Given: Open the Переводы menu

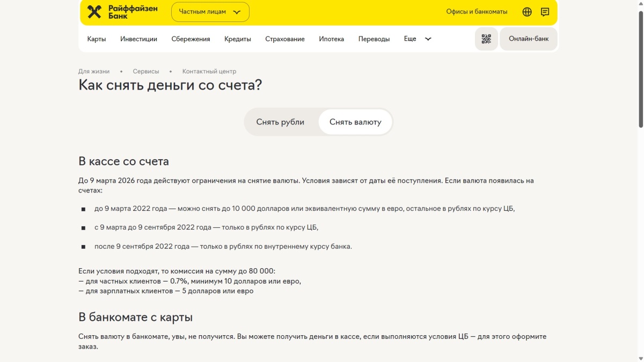Looking at the screenshot, I should click(x=374, y=39).
